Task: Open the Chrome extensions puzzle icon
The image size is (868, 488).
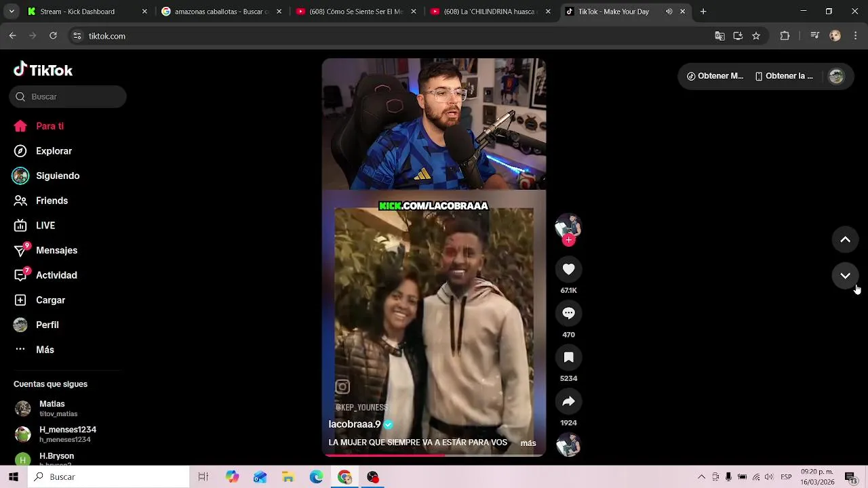Action: click(785, 36)
